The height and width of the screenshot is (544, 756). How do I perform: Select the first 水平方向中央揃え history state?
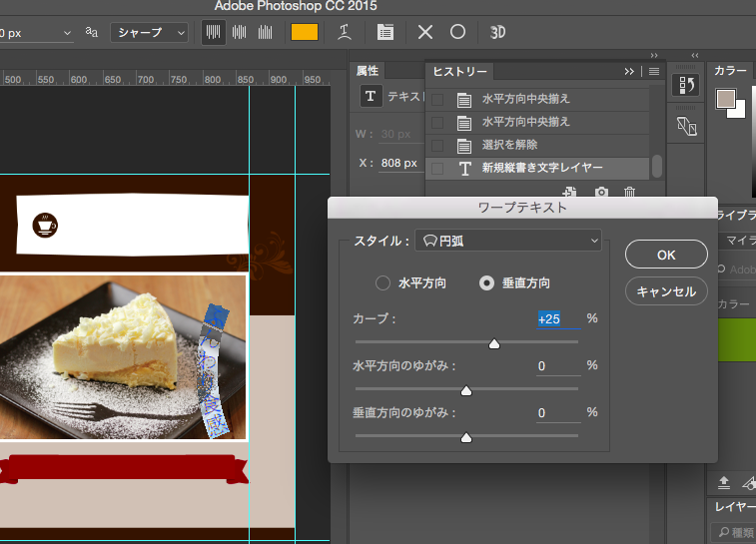pyautogui.click(x=537, y=100)
